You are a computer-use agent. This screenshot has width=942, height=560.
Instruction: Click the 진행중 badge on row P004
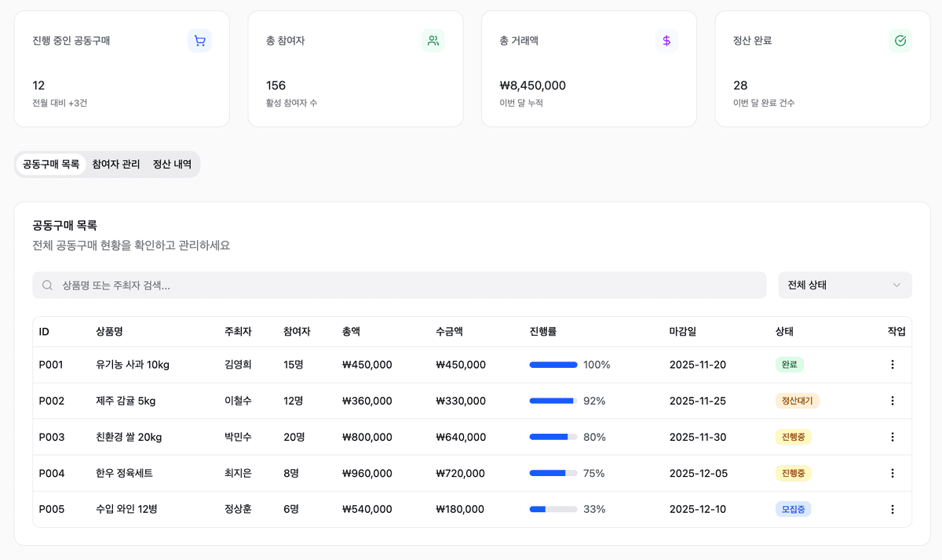(x=791, y=473)
